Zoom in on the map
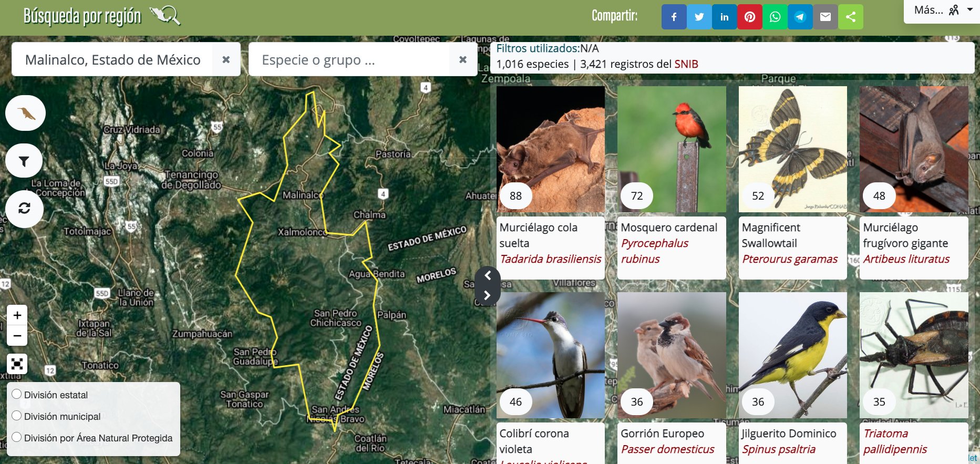The image size is (980, 464). (x=17, y=315)
